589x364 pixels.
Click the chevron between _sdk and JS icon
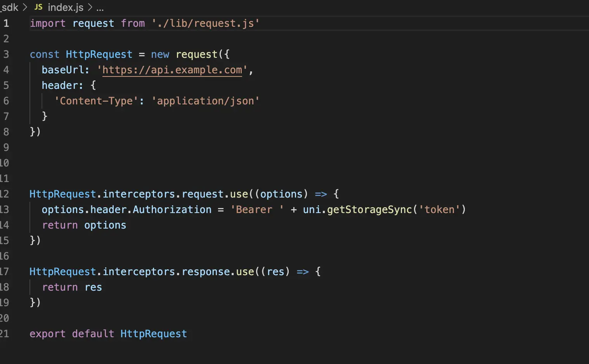[x=25, y=7]
